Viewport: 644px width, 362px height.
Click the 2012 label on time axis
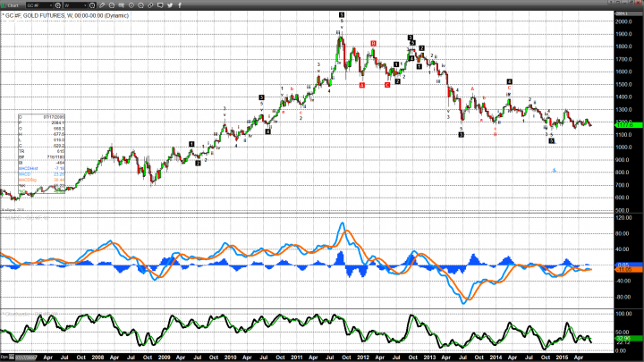[x=363, y=358]
